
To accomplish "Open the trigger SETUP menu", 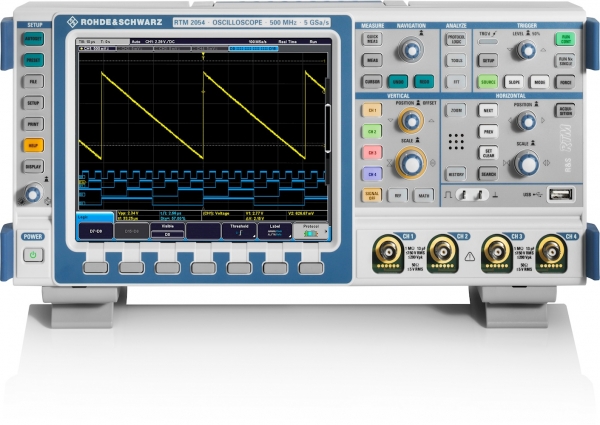I will pos(489,60).
